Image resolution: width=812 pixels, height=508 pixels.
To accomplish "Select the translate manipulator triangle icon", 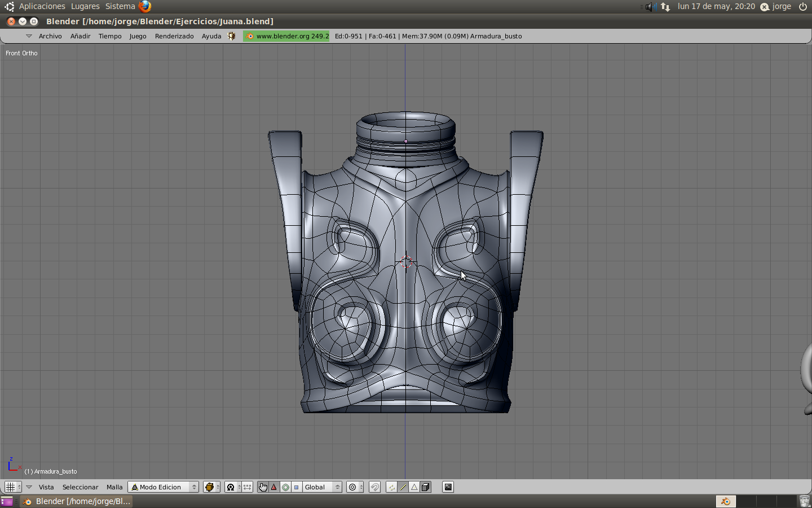I will 274,487.
